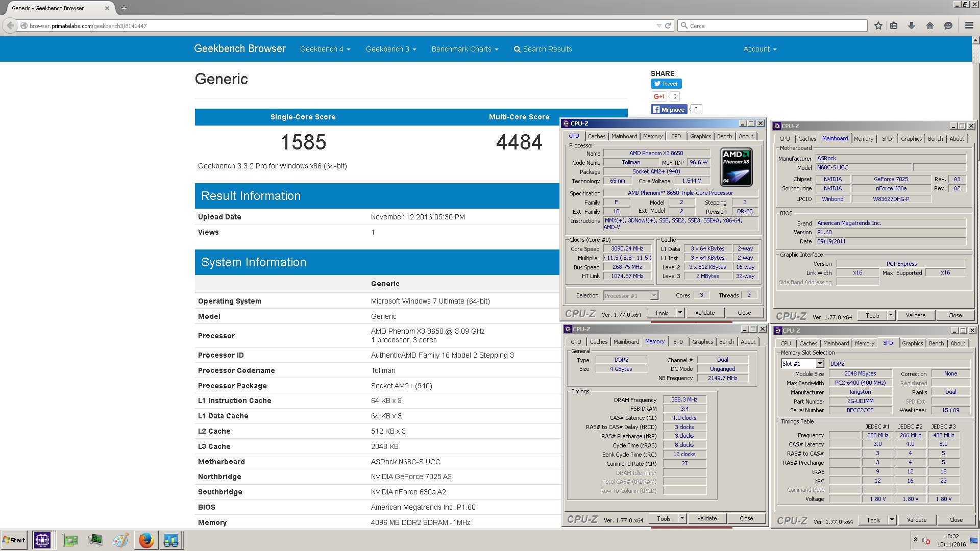Screen dimensions: 980x551
Task: Click the ASRock manufacturer field
Action: pyautogui.click(x=891, y=158)
